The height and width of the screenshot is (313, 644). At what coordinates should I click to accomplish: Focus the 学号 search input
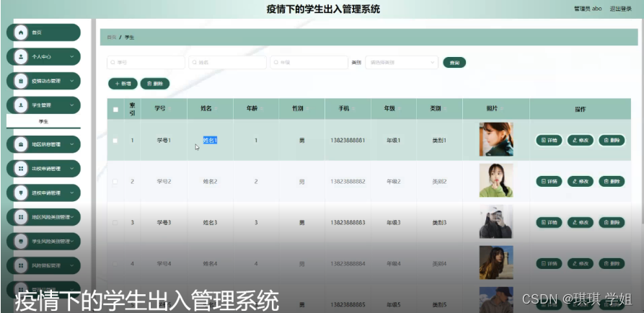(146, 63)
